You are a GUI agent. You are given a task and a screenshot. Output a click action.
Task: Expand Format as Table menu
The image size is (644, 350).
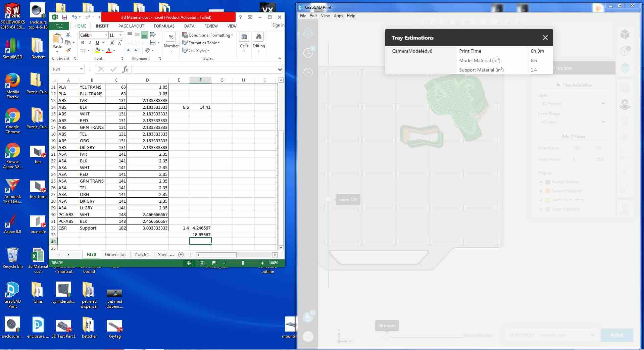[201, 43]
